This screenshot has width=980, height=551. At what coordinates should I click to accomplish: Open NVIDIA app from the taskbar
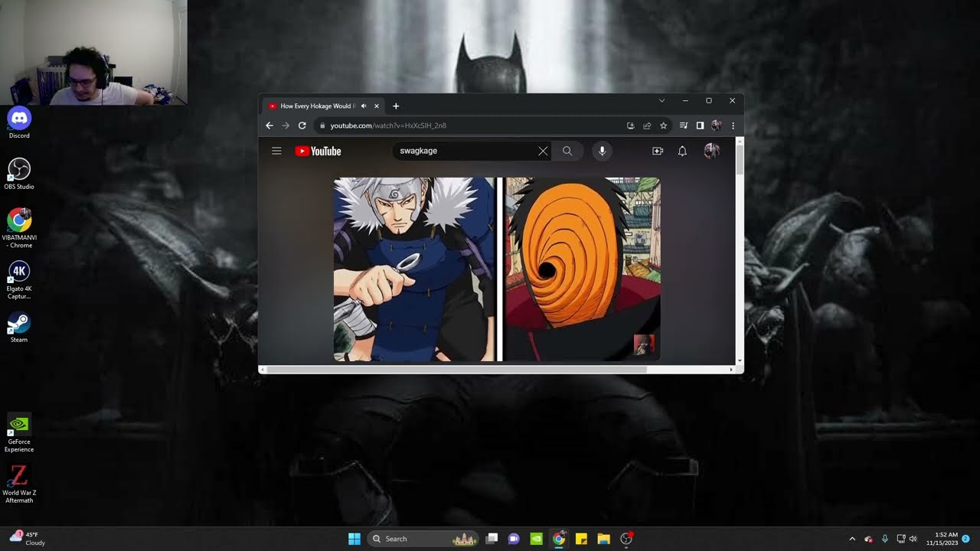click(536, 539)
